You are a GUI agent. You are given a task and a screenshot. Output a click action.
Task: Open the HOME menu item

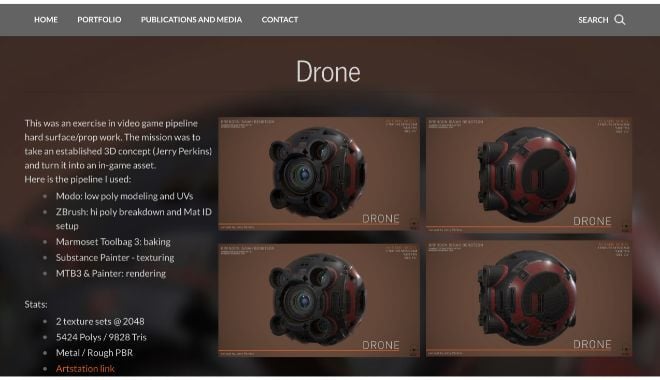click(46, 19)
